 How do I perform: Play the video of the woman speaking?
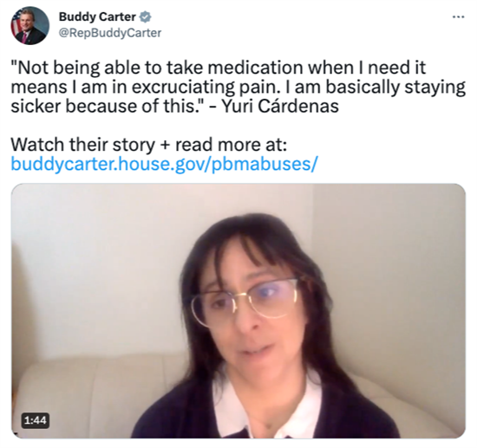pos(238,310)
